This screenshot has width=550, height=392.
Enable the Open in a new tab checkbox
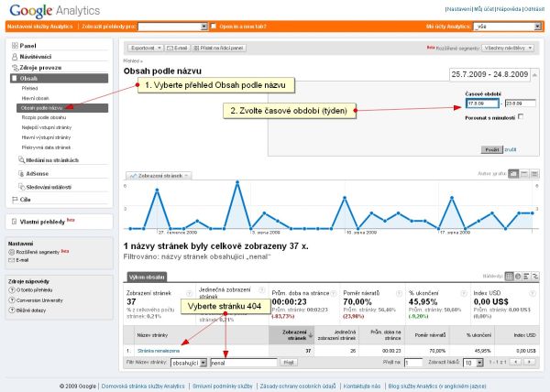point(213,27)
